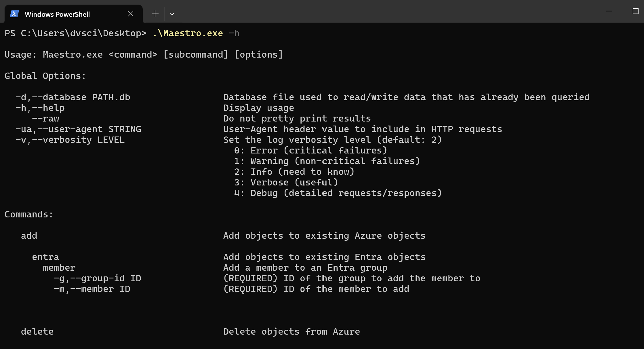Screen dimensions: 644x349
Task: Click the prompt 'PS C:\Users\dvsci\Desktop>'
Action: [x=75, y=33]
